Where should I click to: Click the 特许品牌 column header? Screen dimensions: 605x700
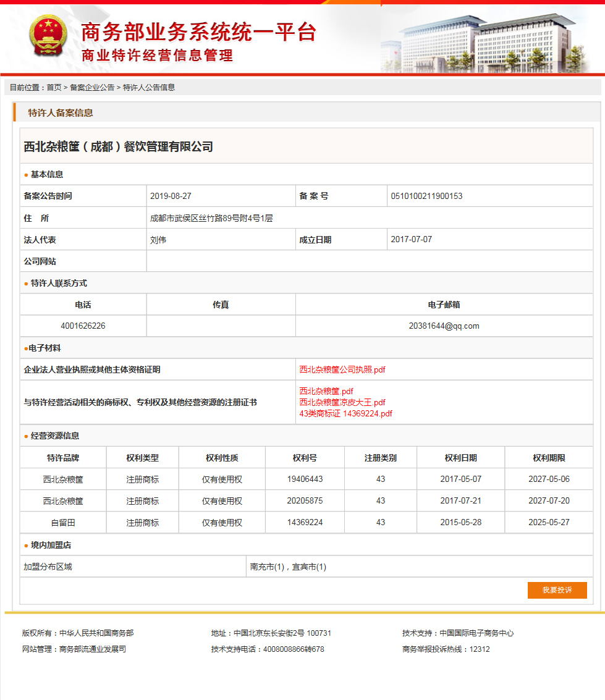(63, 458)
